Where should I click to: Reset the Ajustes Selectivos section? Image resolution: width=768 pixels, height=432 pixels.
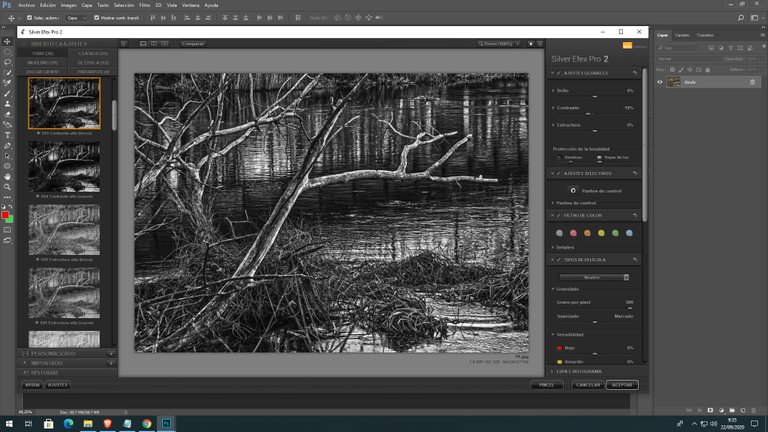(x=635, y=173)
